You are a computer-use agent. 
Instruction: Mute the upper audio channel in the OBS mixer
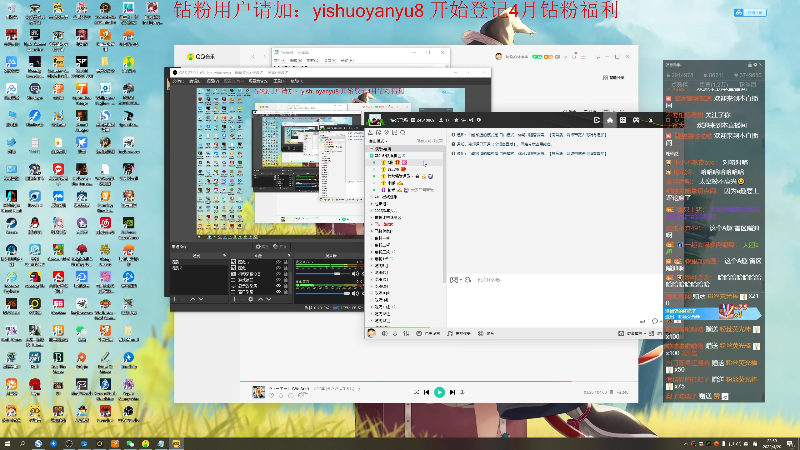point(355,274)
